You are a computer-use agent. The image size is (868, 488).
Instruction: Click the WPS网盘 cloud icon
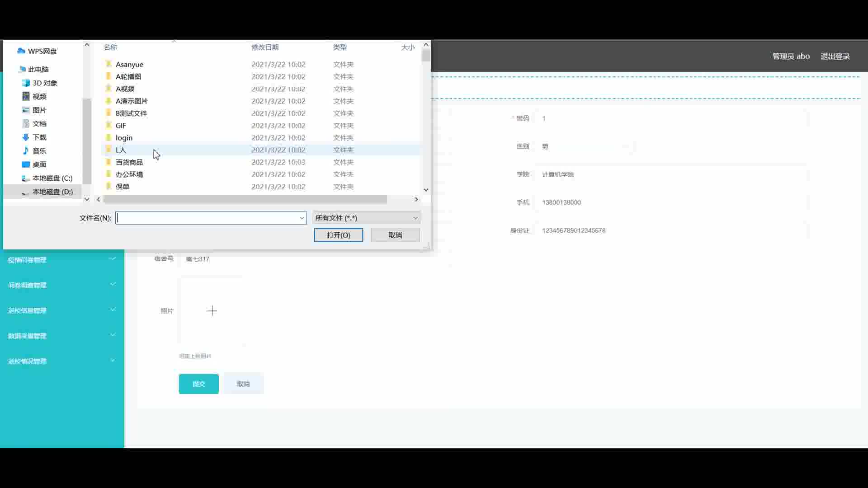(21, 51)
